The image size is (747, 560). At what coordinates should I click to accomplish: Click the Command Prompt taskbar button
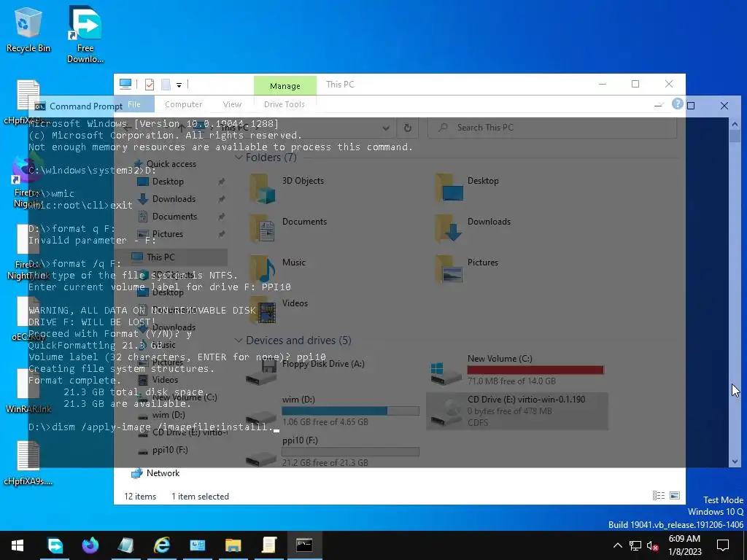tap(304, 545)
